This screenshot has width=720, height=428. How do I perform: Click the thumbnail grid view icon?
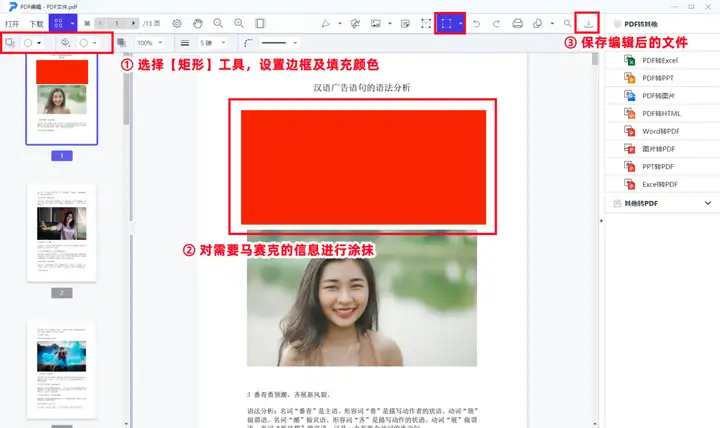[58, 23]
